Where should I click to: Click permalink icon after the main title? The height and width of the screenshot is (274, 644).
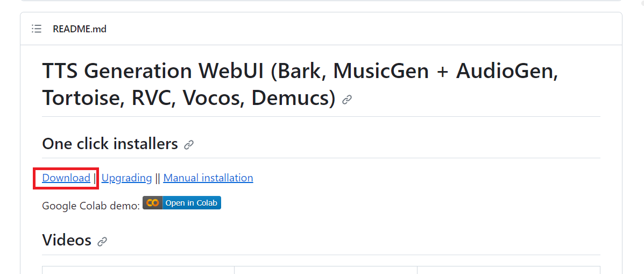tap(347, 100)
